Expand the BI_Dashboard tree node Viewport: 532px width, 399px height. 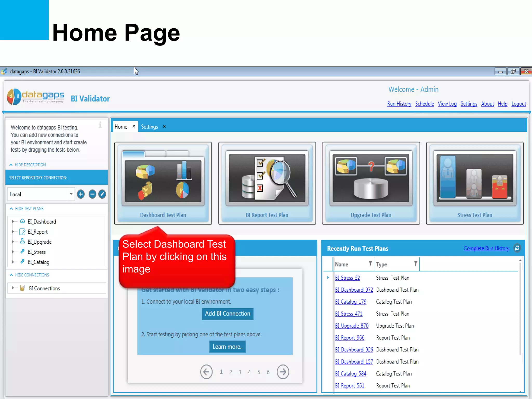click(13, 222)
